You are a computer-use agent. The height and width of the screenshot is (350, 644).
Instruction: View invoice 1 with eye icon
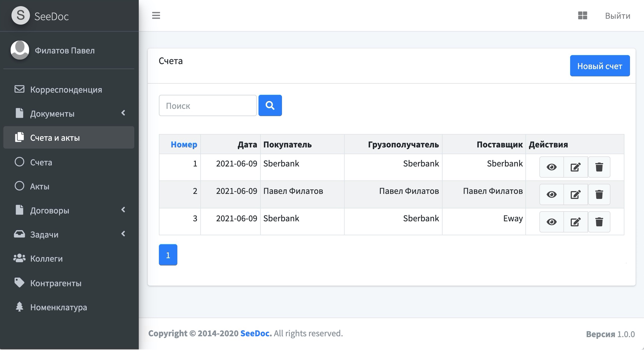(551, 167)
